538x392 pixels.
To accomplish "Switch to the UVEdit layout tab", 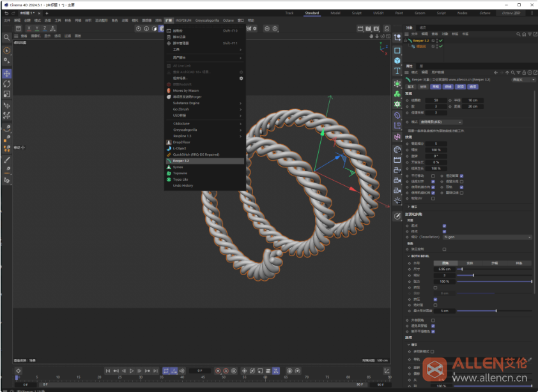I will [378, 13].
